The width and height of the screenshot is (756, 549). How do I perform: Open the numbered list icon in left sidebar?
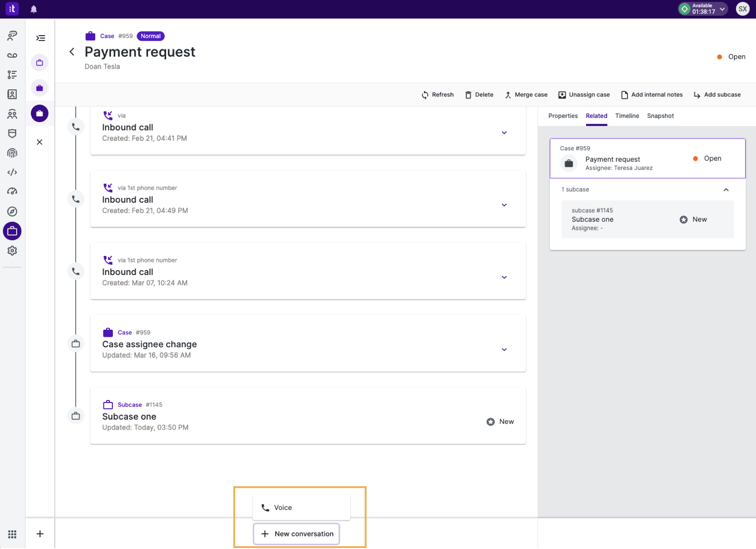pos(12,75)
